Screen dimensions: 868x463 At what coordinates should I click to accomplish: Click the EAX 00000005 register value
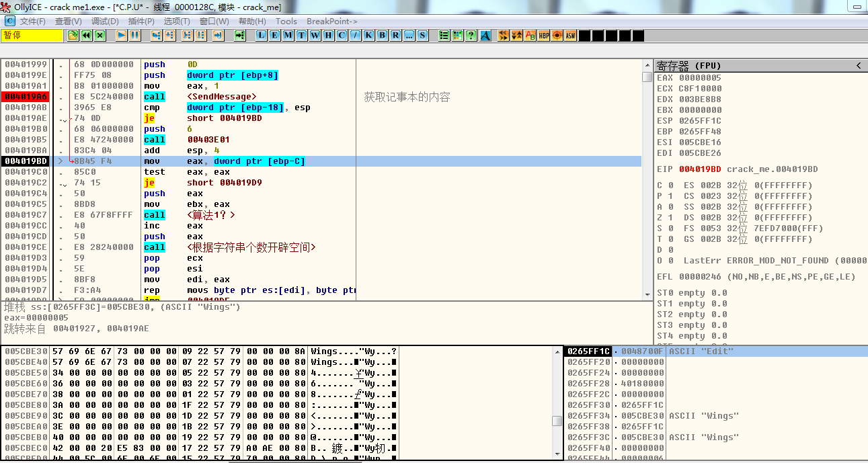pyautogui.click(x=700, y=78)
